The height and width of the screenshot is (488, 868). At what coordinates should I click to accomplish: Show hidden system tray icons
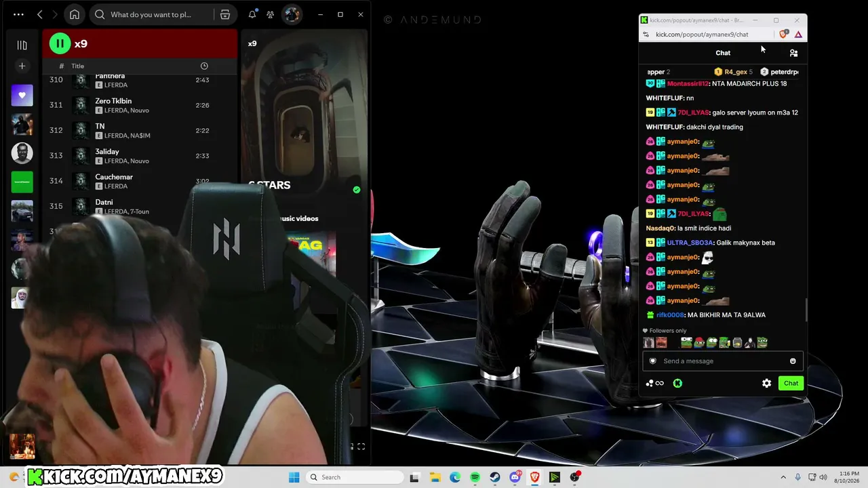783,477
